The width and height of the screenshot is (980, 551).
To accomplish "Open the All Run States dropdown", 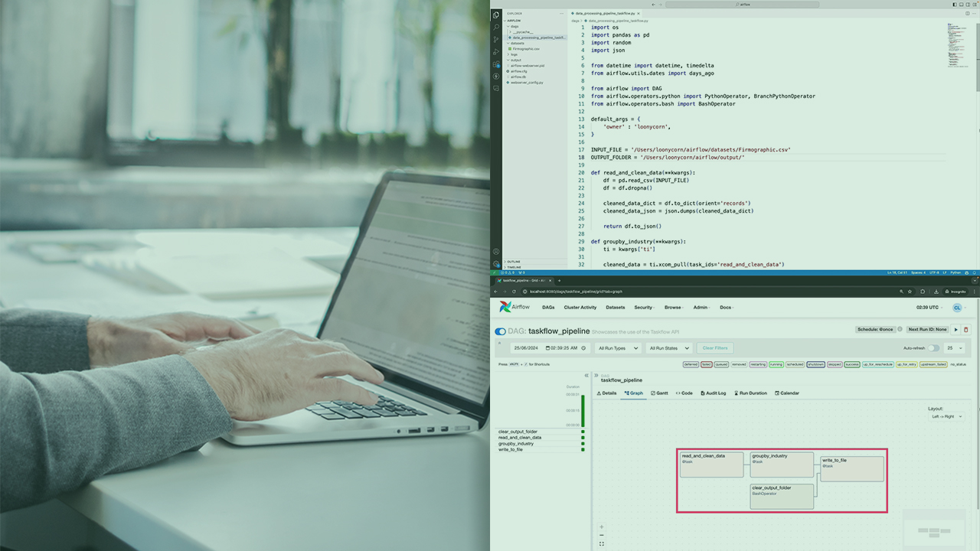I will coord(668,348).
